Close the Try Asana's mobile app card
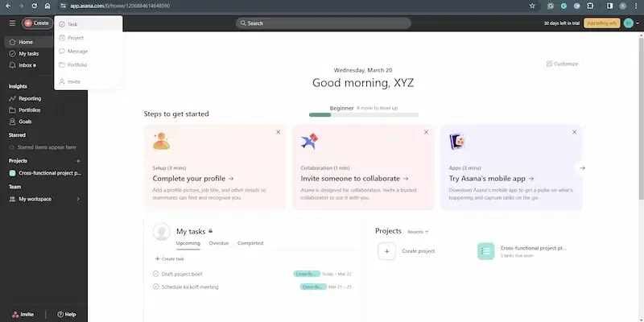644x322 pixels. [x=575, y=132]
